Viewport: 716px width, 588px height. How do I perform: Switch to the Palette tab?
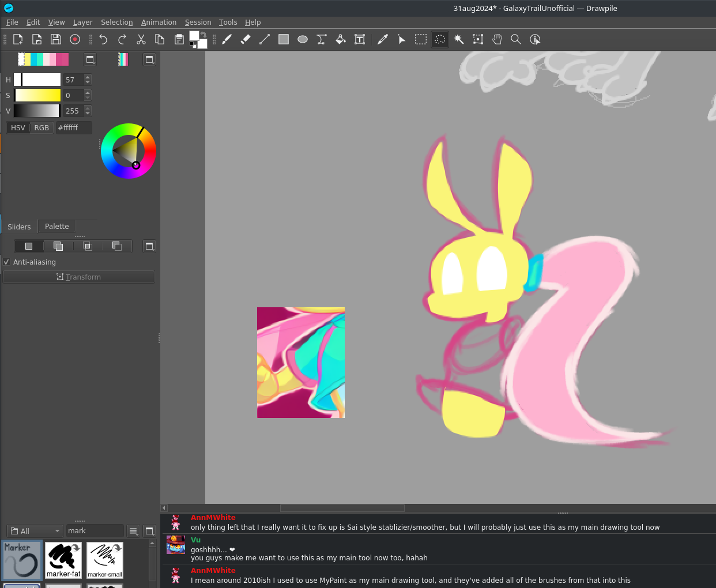56,227
